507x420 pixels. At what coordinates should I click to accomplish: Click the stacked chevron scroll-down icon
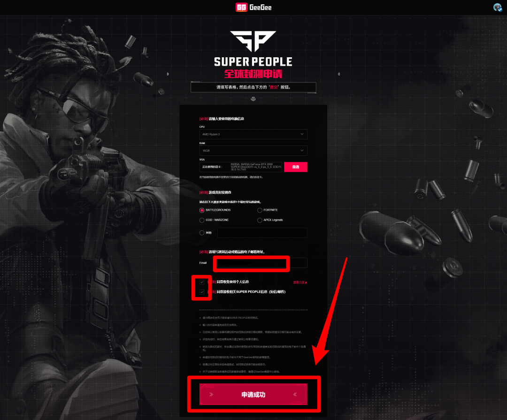[x=253, y=99]
